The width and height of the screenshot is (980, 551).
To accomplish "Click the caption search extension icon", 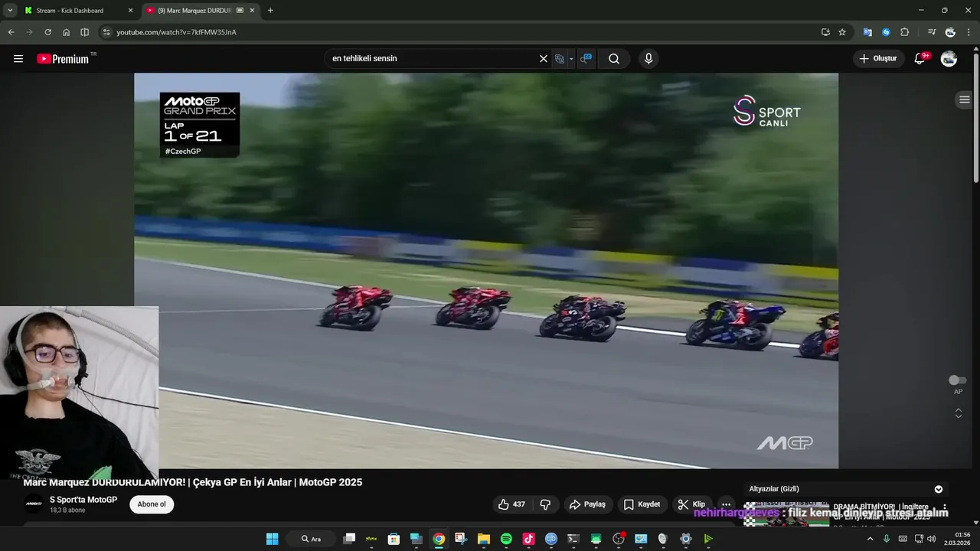I will point(586,58).
